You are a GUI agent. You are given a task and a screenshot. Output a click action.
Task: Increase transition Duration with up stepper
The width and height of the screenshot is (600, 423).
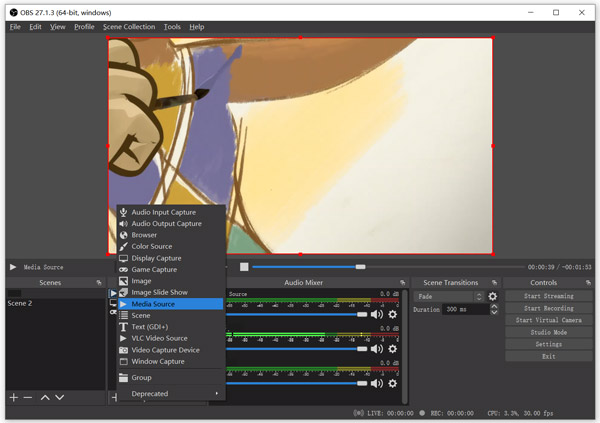(x=494, y=307)
